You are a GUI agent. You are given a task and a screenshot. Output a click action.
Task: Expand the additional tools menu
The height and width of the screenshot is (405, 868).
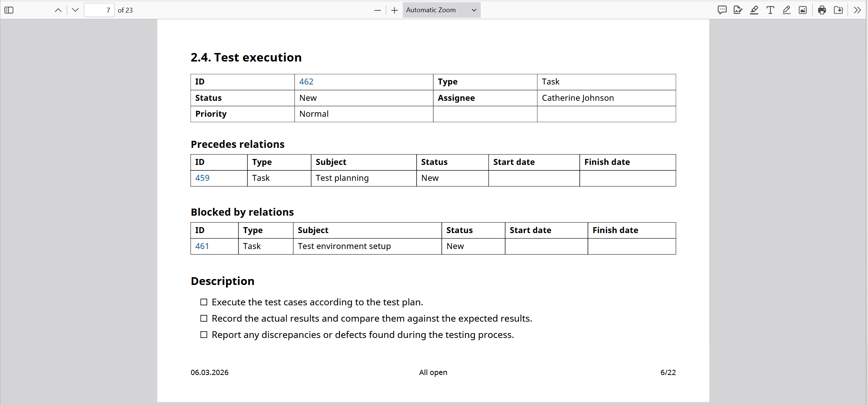pyautogui.click(x=857, y=10)
